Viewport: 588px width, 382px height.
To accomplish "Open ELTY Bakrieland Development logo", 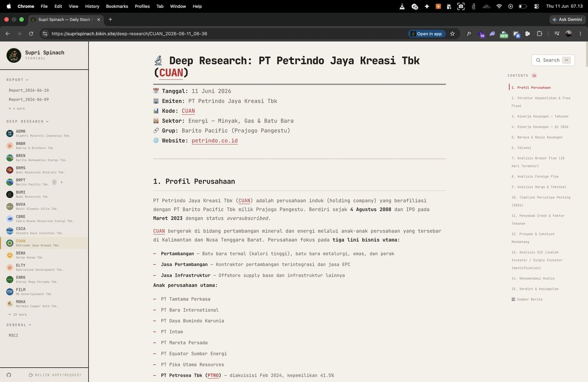I will pyautogui.click(x=10, y=267).
